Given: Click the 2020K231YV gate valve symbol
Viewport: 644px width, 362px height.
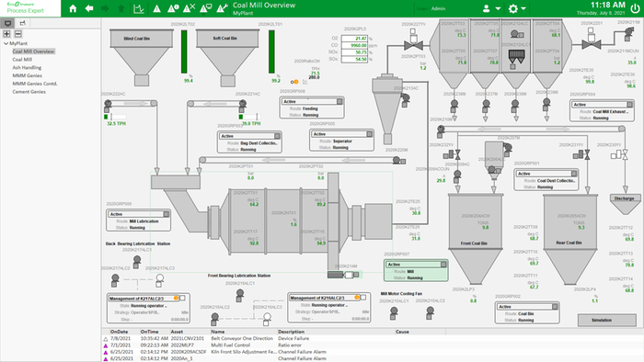Looking at the screenshot, I should 581,154.
